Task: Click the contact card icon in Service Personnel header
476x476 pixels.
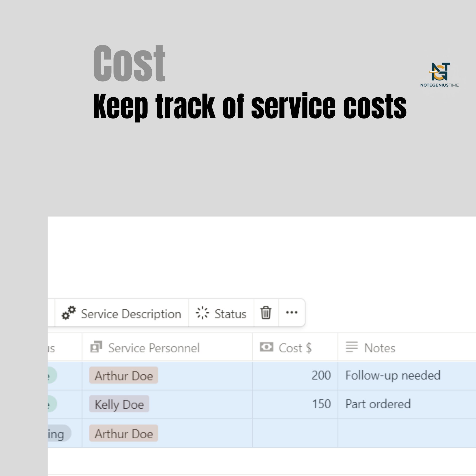Action: (96, 348)
